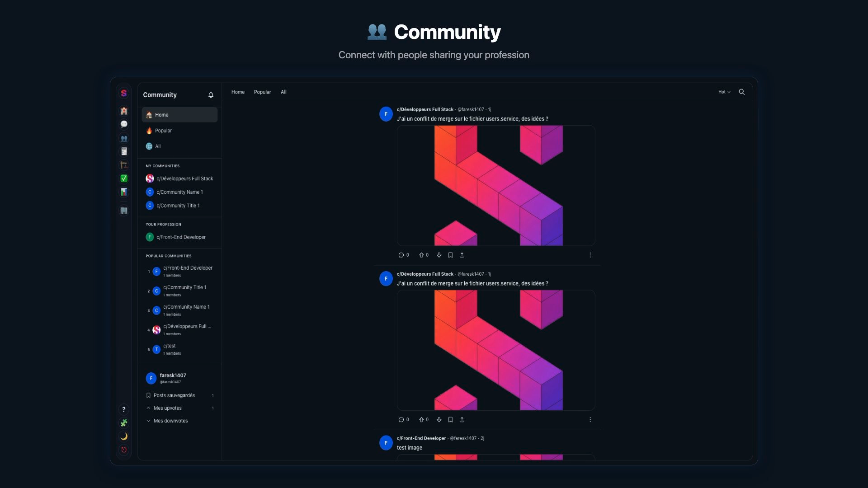Click the puzzle piece extensions icon
The image size is (868, 488).
point(124,423)
